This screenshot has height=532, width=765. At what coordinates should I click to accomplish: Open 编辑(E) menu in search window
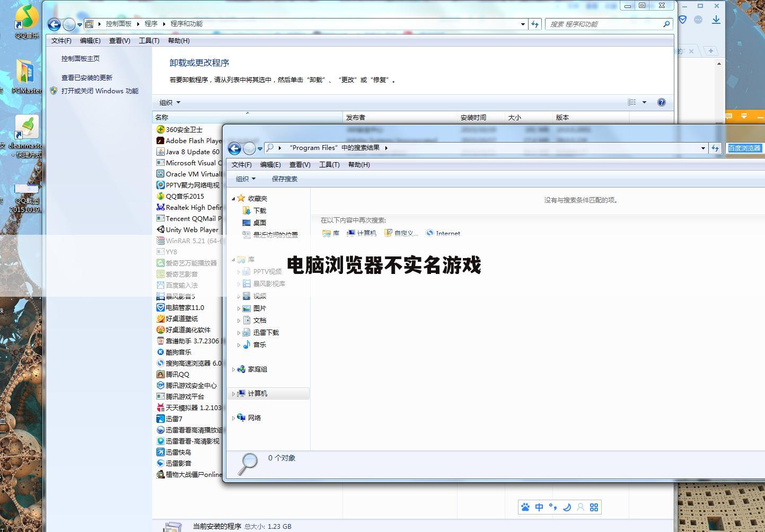270,164
